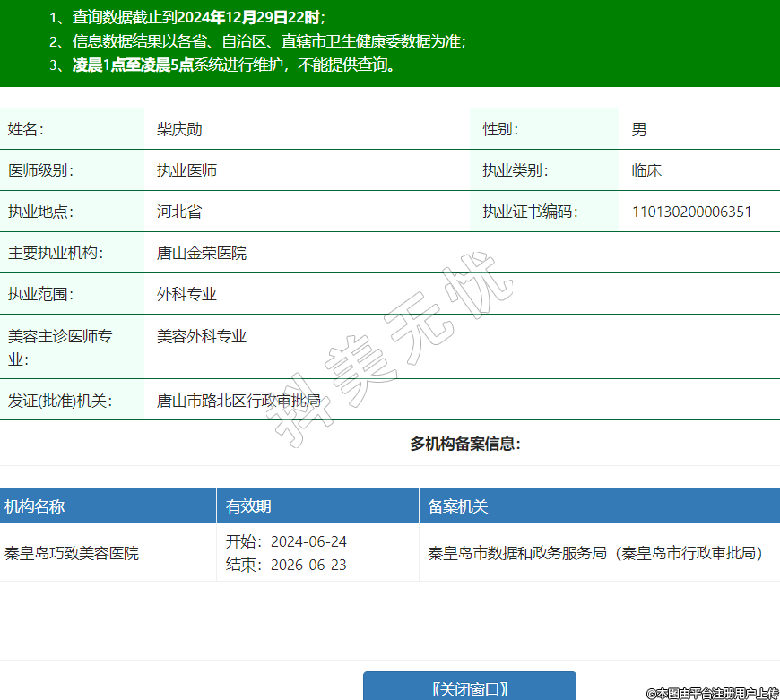The width and height of the screenshot is (780, 700).
Task: Select the 秦皇岛巧致美容医院 table cell
Action: pos(72,553)
